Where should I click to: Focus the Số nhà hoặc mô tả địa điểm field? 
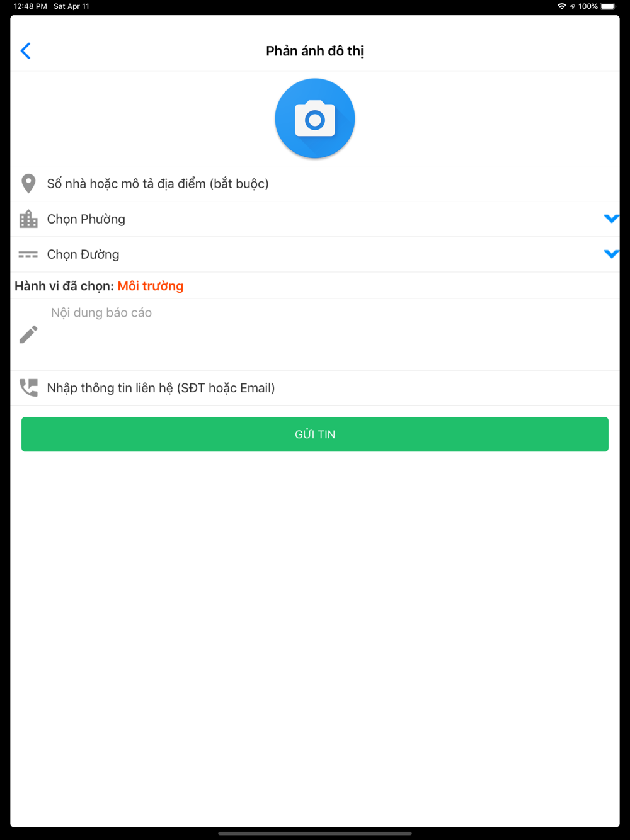coord(315,184)
